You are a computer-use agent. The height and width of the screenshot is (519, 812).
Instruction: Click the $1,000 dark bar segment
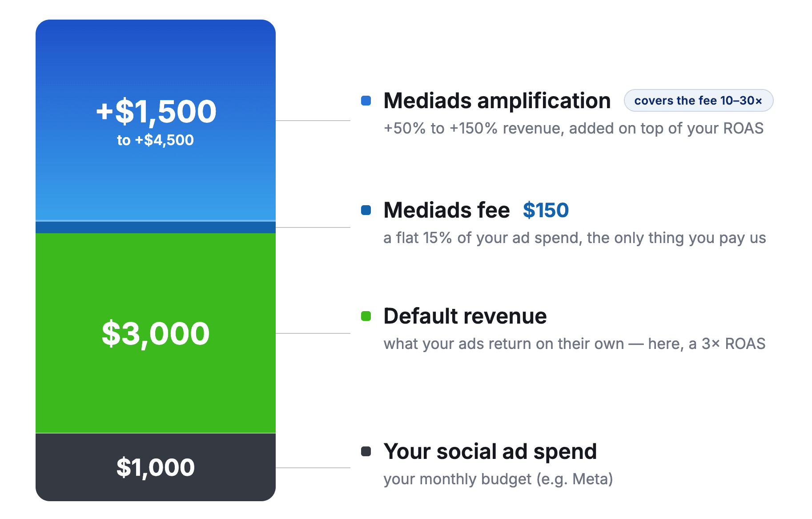pyautogui.click(x=156, y=467)
